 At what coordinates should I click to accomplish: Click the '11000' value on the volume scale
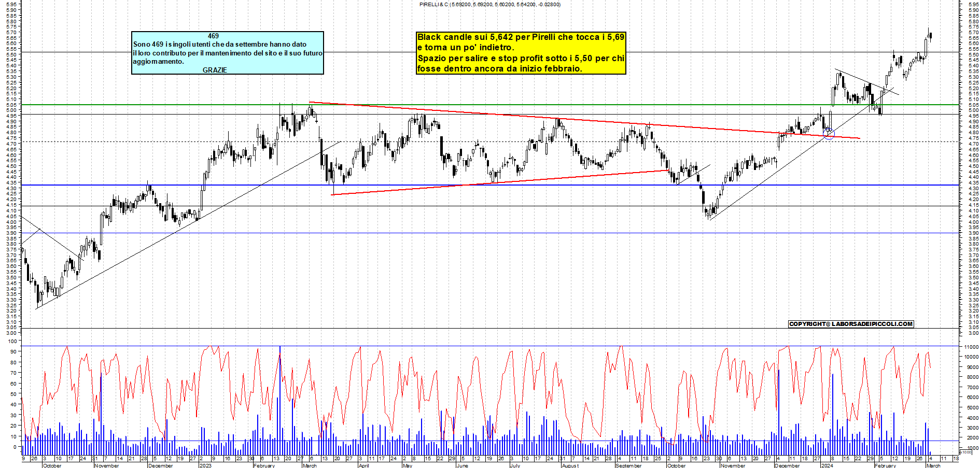click(x=971, y=347)
